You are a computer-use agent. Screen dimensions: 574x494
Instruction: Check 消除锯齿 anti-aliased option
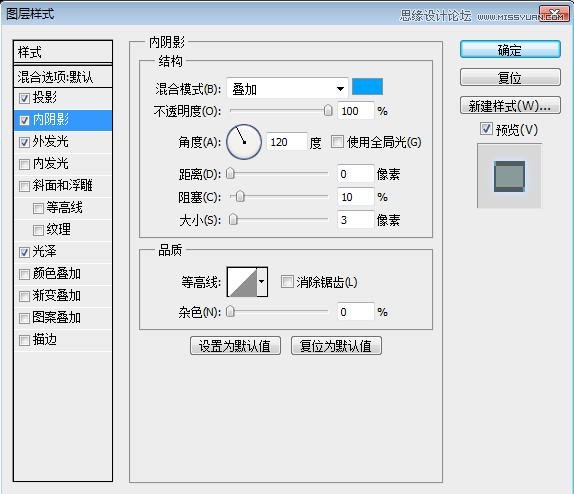287,282
